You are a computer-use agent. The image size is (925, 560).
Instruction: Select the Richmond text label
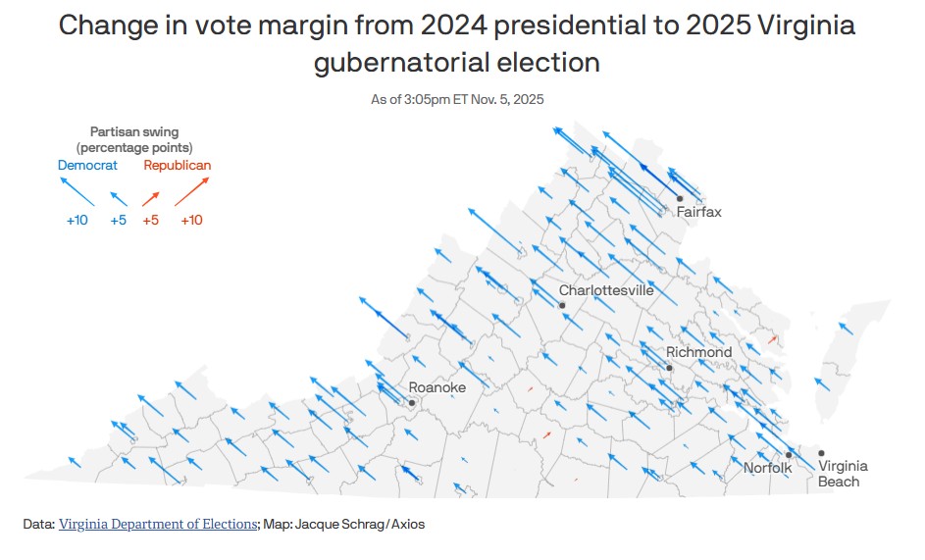point(698,352)
